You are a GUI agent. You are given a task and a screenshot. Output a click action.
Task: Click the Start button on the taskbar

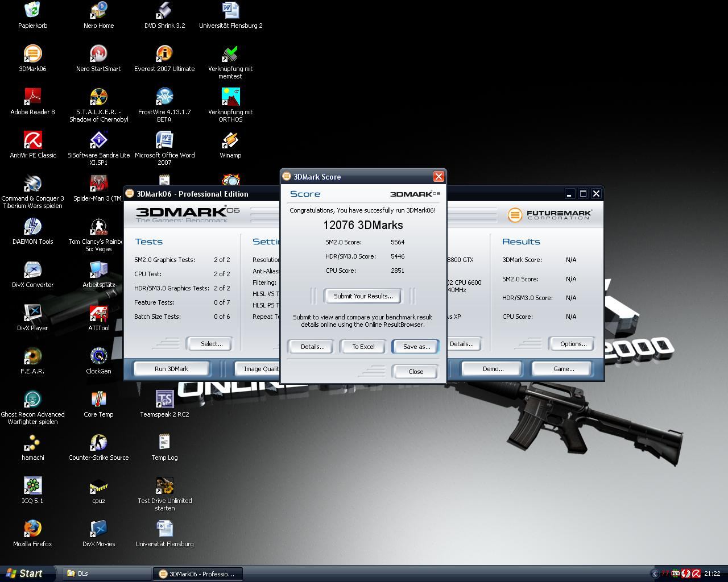pyautogui.click(x=27, y=573)
